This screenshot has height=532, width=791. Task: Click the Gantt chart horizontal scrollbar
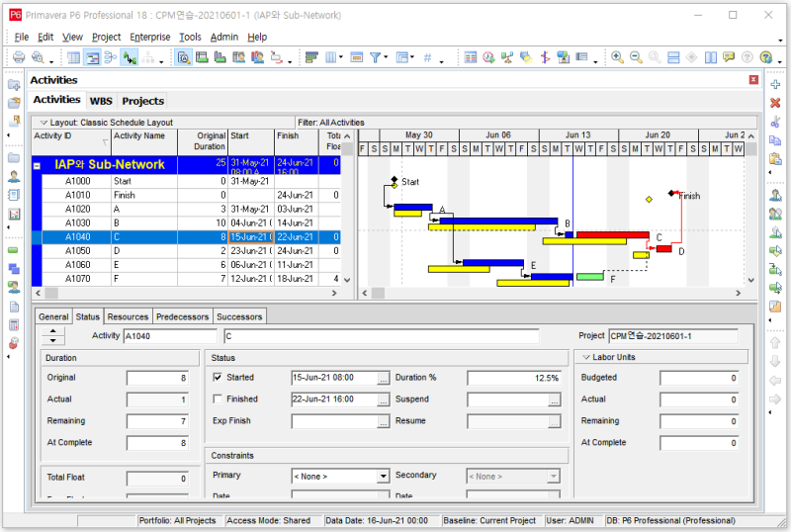point(553,293)
